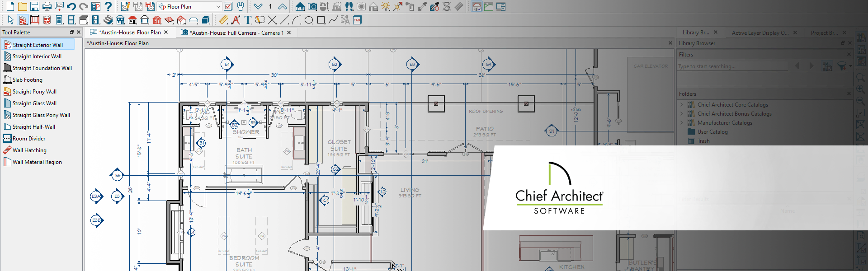Select Room Divider in the Tool Palette

click(29, 139)
